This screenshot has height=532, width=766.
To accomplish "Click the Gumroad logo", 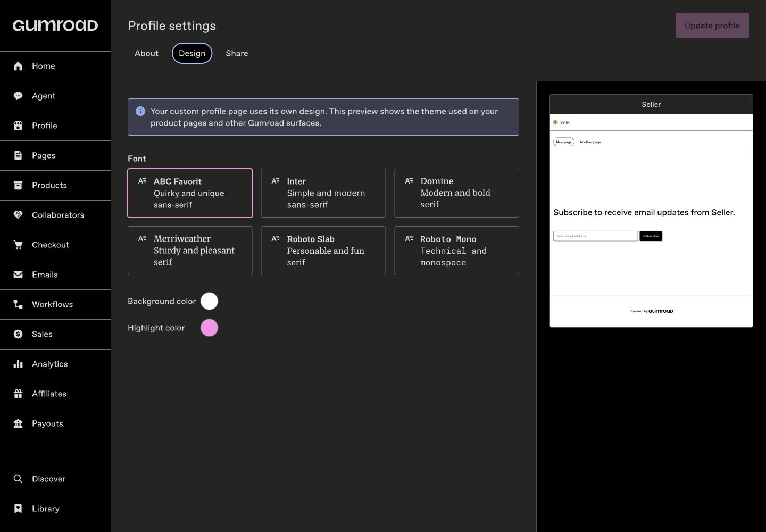I will click(x=55, y=26).
